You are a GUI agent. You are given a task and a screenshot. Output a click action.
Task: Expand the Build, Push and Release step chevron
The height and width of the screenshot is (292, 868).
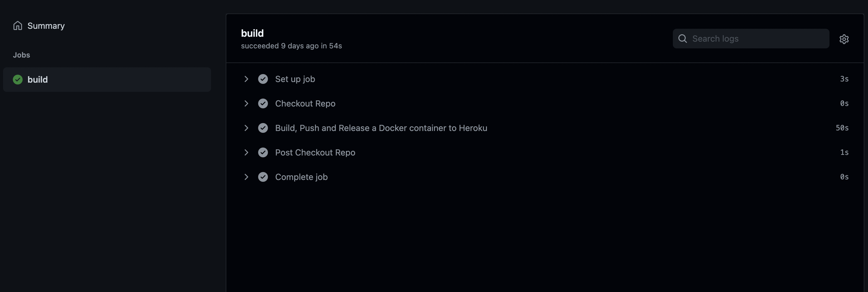coord(246,128)
